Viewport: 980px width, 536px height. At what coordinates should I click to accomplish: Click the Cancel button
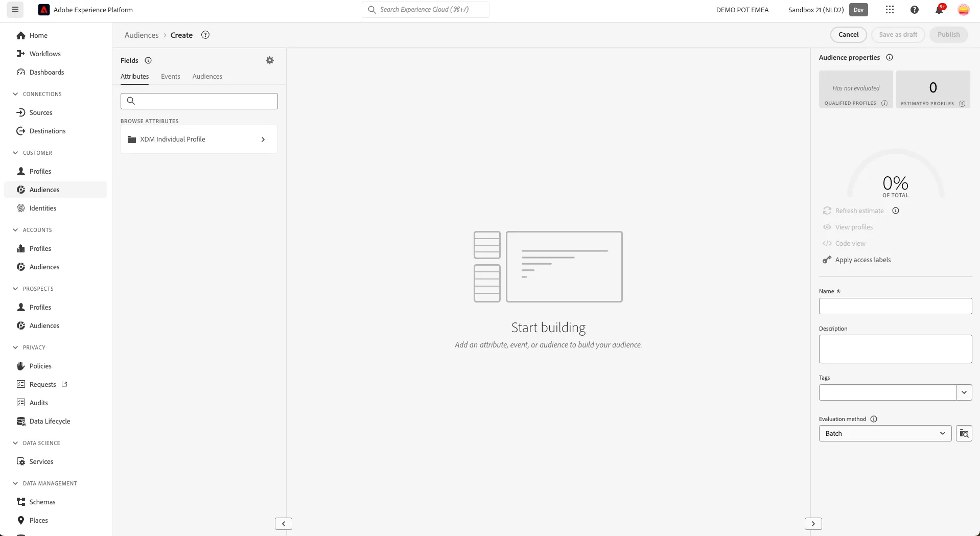point(849,35)
